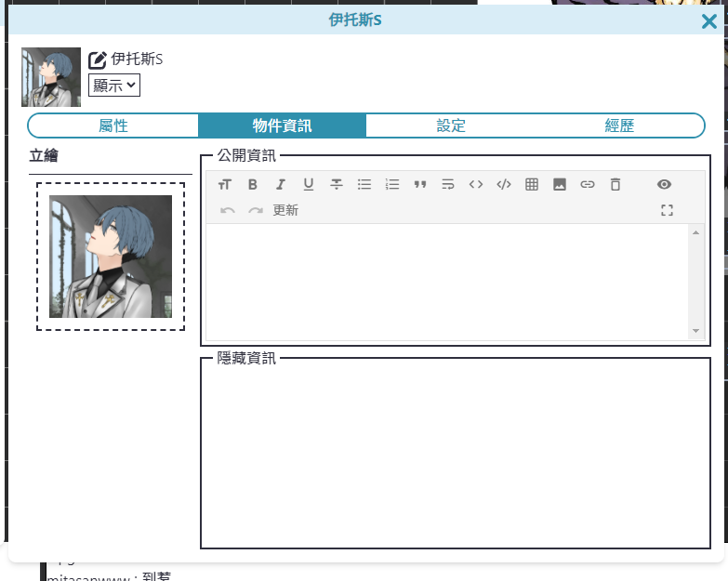Insert a bulleted list

pyautogui.click(x=364, y=185)
